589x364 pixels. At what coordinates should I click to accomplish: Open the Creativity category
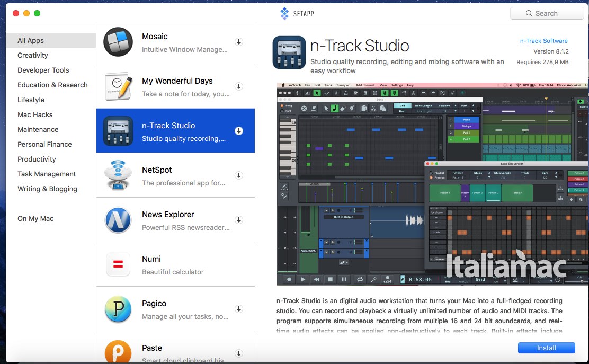click(33, 55)
